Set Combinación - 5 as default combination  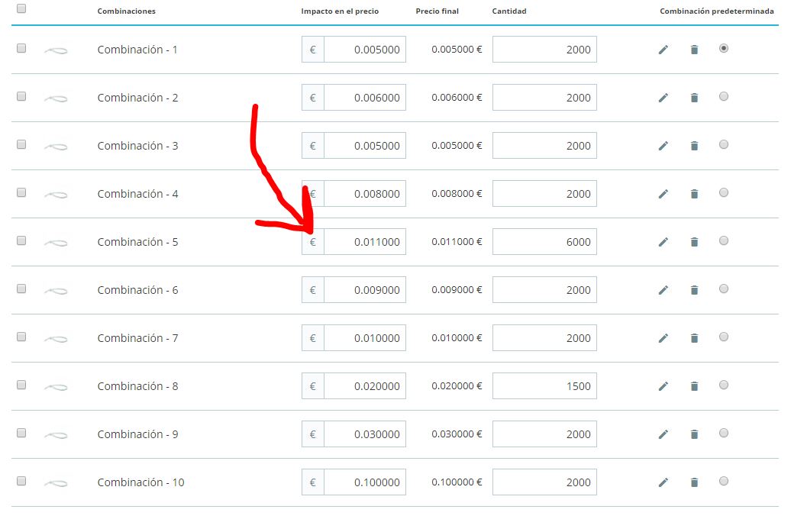point(723,240)
